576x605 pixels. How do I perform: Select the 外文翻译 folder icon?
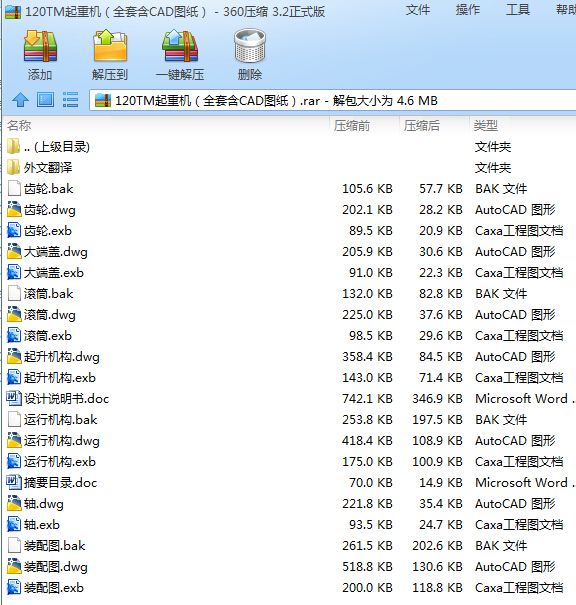[14, 167]
